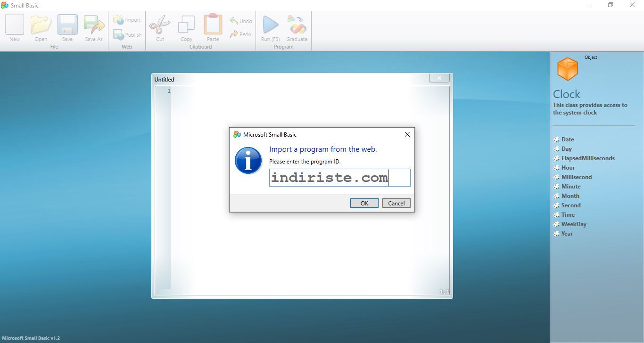The image size is (644, 343).
Task: Select the Minute property
Action: coord(571,187)
